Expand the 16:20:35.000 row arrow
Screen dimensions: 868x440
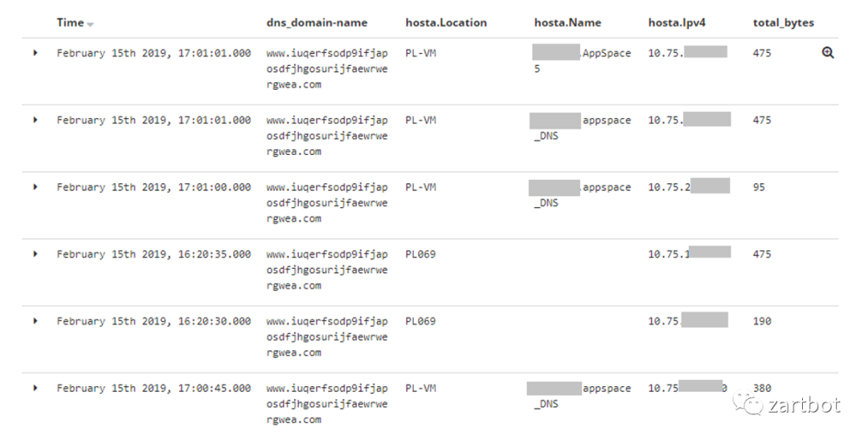(35, 254)
